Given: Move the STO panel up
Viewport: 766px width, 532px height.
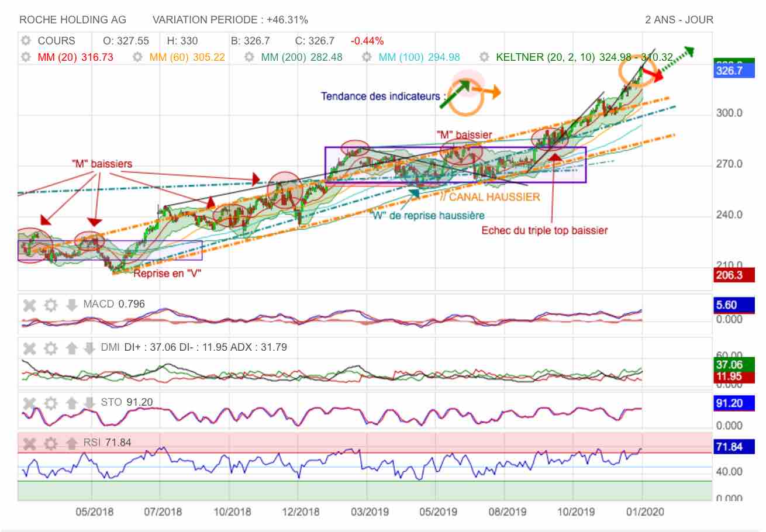Looking at the screenshot, I should (x=71, y=402).
